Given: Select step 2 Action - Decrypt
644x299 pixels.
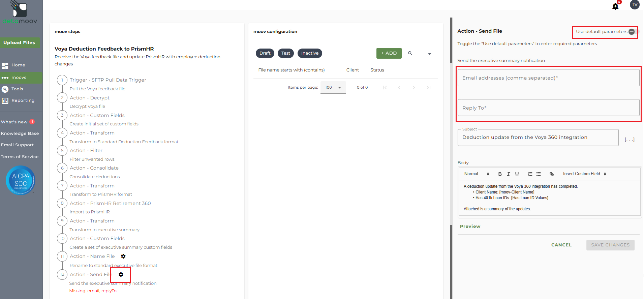Looking at the screenshot, I should [x=90, y=98].
